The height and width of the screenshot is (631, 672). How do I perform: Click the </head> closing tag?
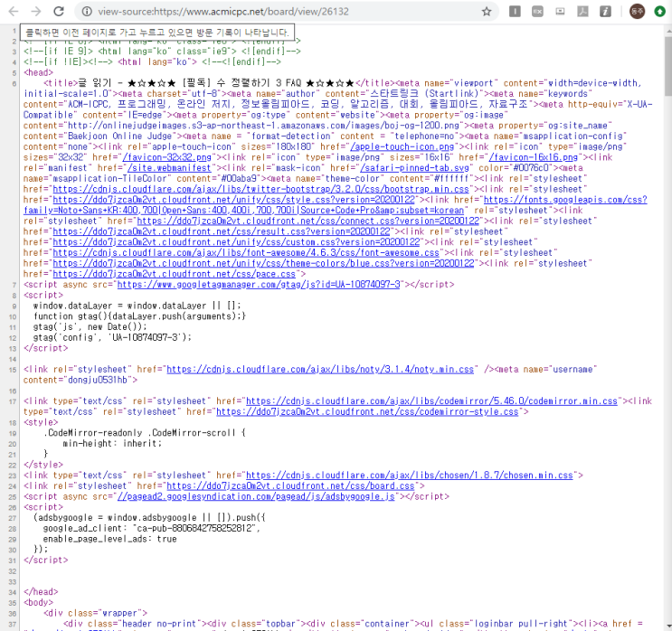pyautogui.click(x=41, y=591)
